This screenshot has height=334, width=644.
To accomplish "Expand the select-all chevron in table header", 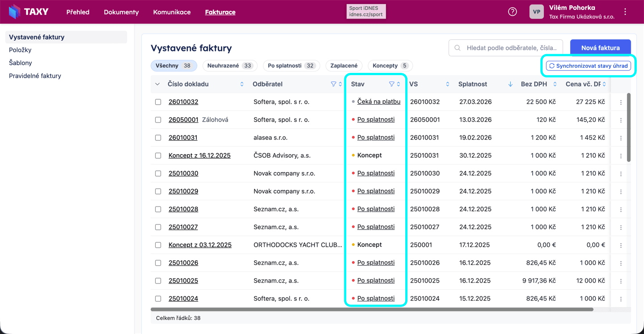I will [x=157, y=84].
